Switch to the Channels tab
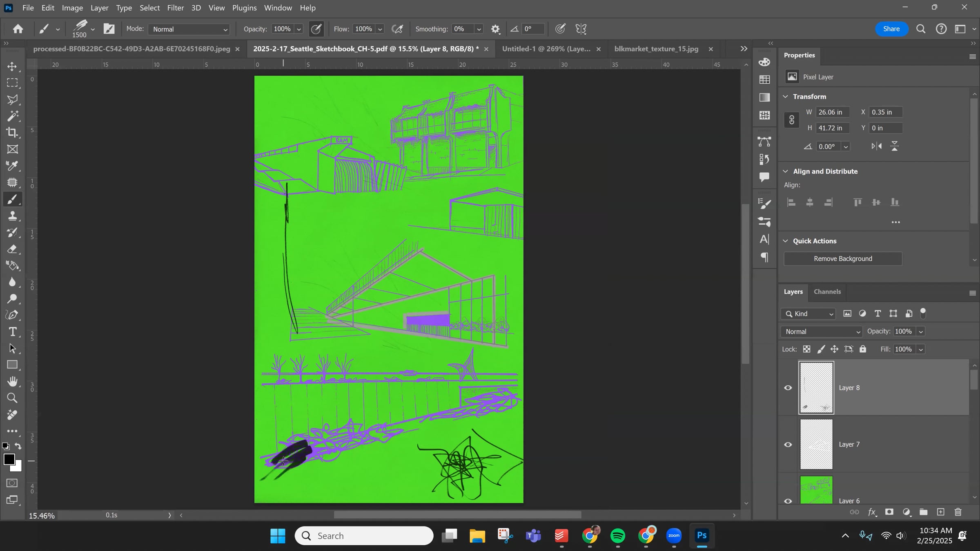This screenshot has width=980, height=551. click(827, 292)
